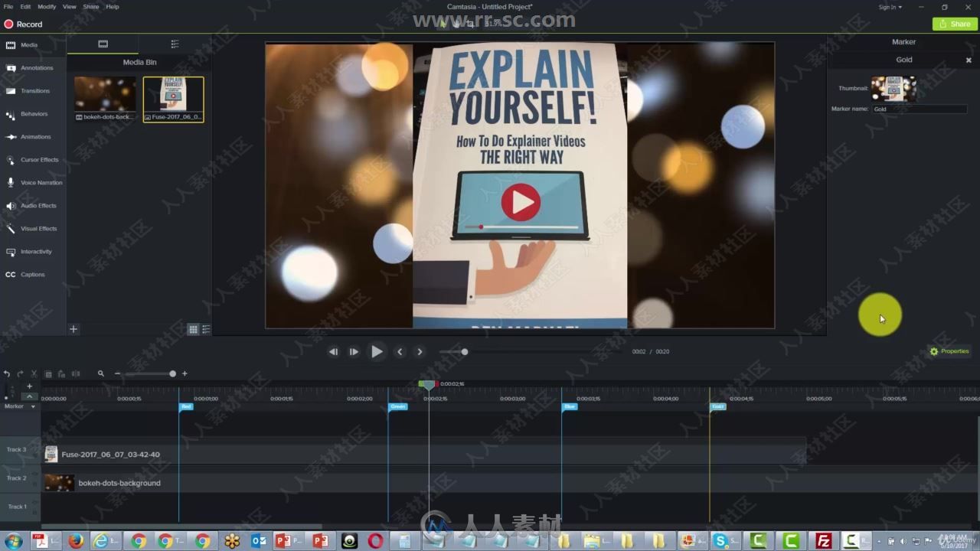Open the Interactivity panel

33,252
